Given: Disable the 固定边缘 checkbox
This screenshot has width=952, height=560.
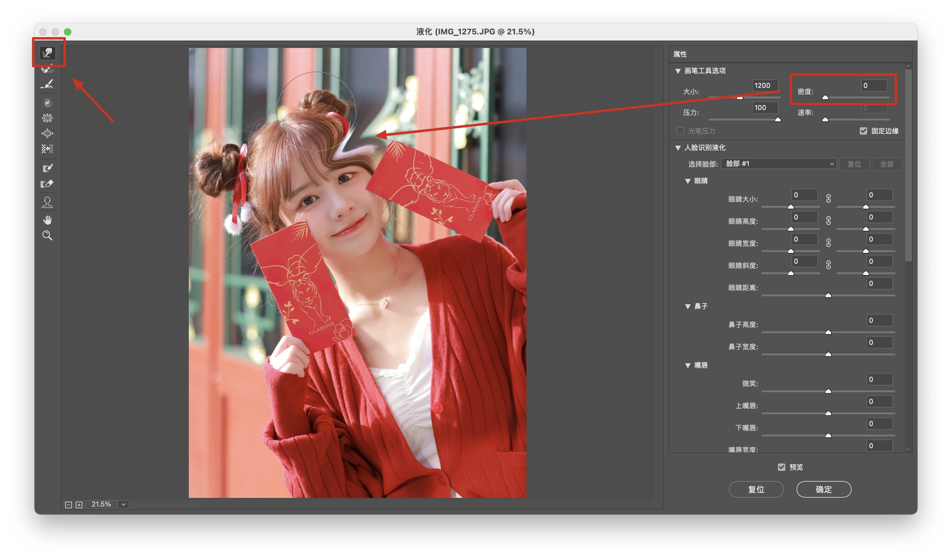Looking at the screenshot, I should (863, 131).
